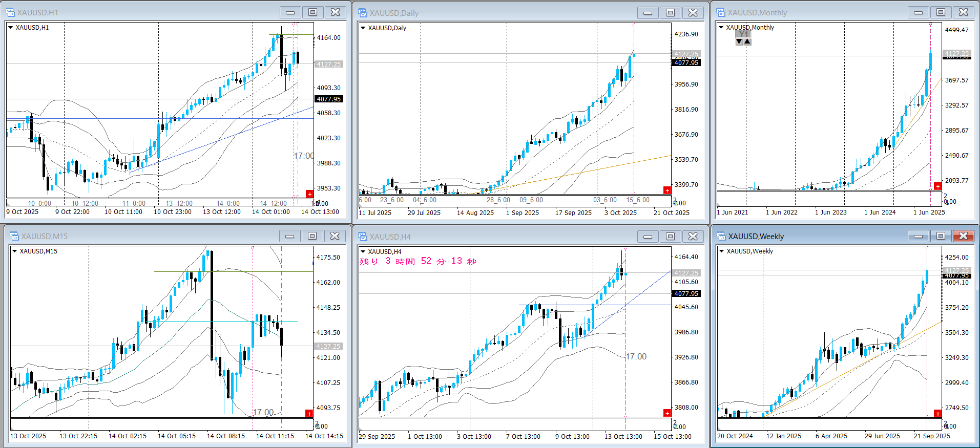Image resolution: width=980 pixels, height=448 pixels.
Task: Click the XAUUSD,M15 window icon
Action: pyautogui.click(x=14, y=236)
